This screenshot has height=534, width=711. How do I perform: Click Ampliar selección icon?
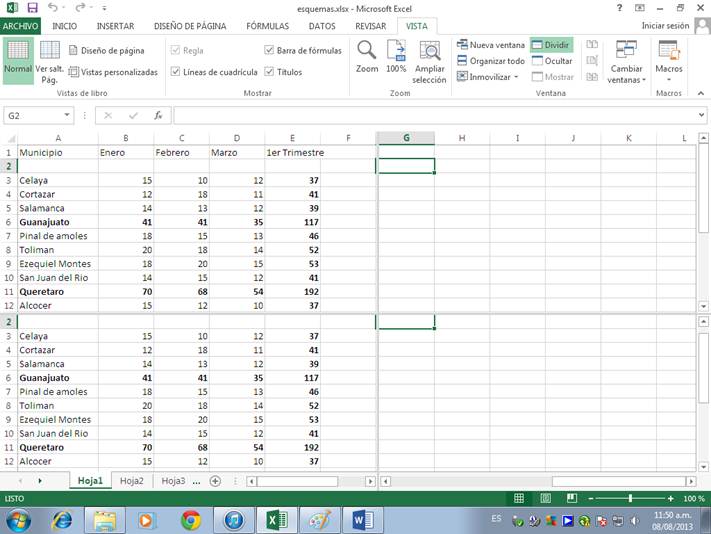[429, 53]
